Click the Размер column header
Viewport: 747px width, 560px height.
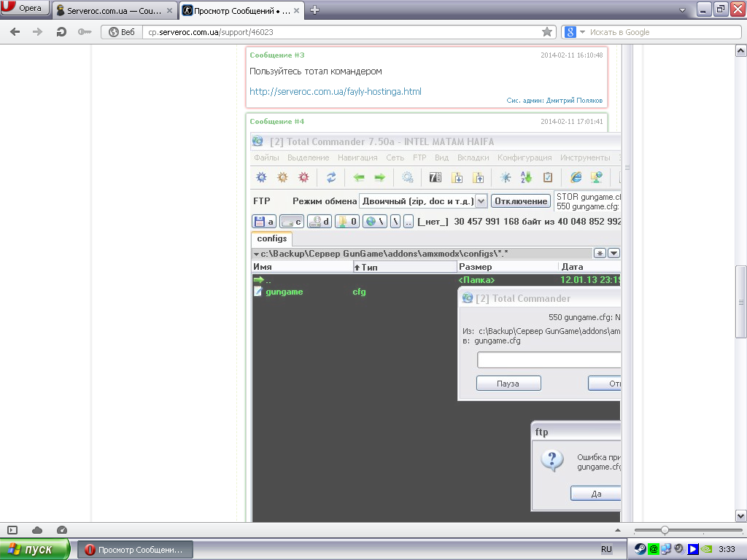tap(508, 267)
